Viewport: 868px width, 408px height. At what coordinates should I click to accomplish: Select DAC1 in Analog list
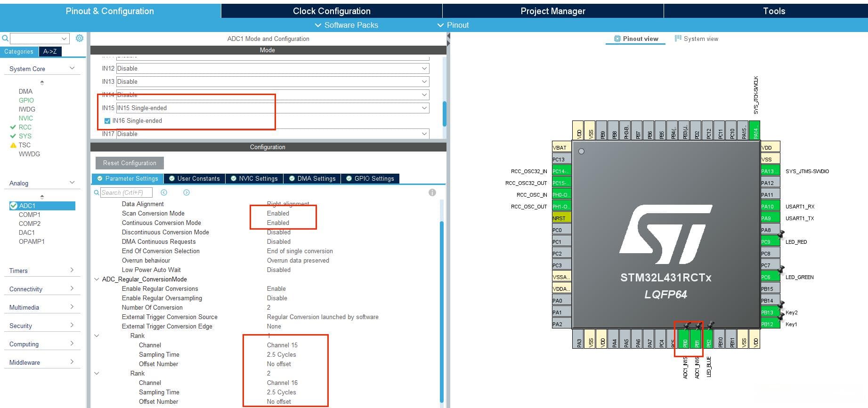click(x=27, y=232)
